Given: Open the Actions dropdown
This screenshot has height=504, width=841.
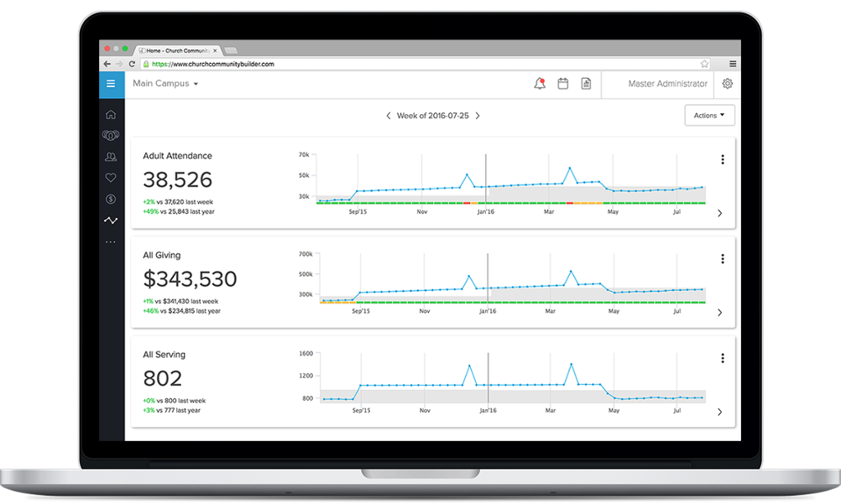Looking at the screenshot, I should (x=709, y=115).
